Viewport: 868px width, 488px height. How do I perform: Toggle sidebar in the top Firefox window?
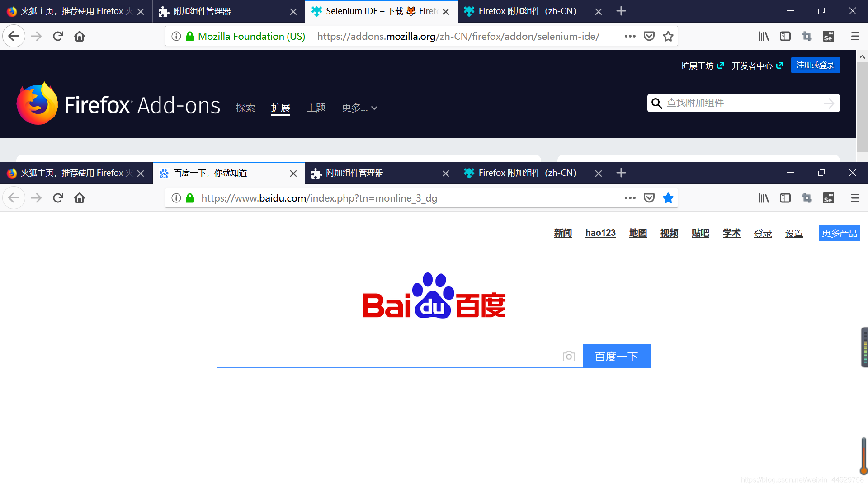pos(785,36)
